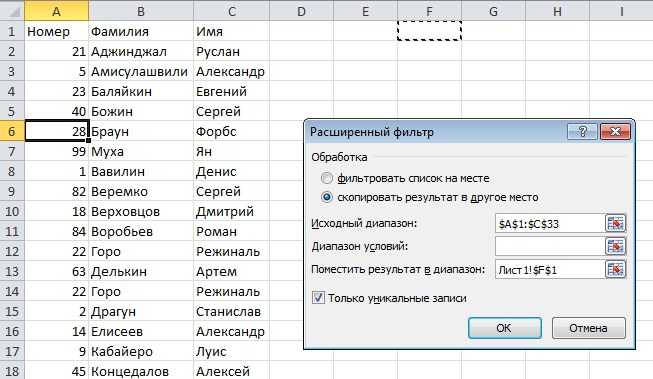
Task: Select row 6 header
Action: (12, 132)
